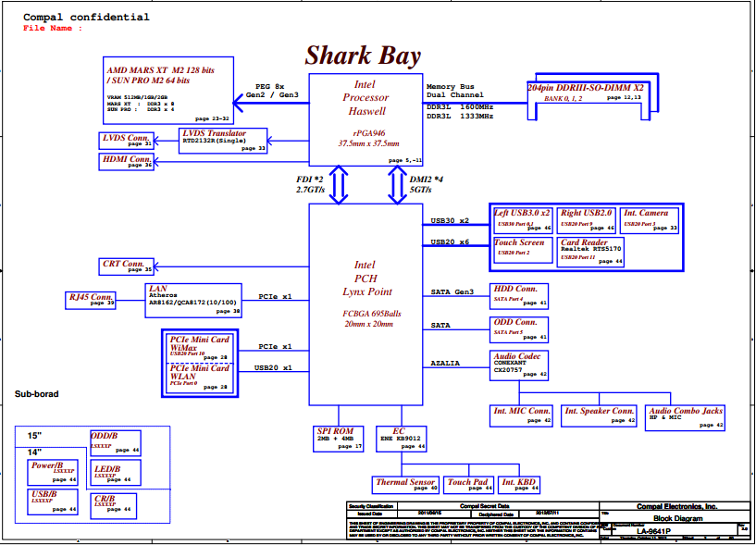Click the "LA-9641P" document number
This screenshot has width=756, height=545.
(654, 531)
